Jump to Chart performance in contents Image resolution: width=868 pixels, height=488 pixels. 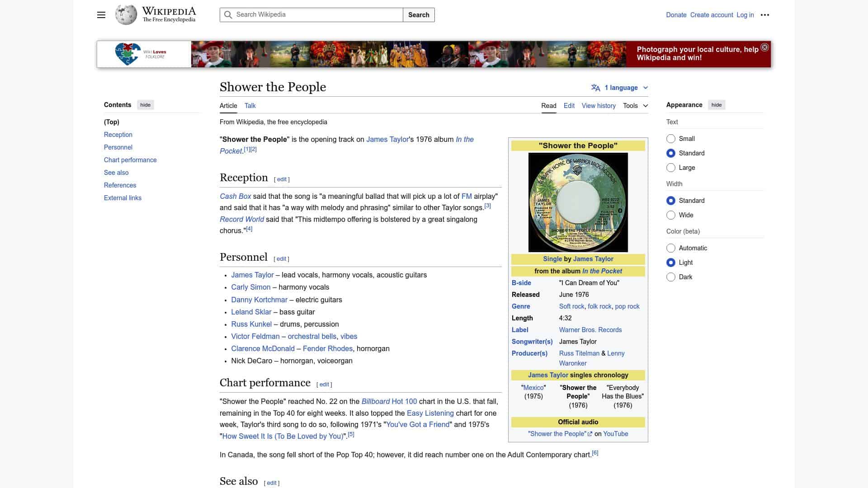click(130, 160)
